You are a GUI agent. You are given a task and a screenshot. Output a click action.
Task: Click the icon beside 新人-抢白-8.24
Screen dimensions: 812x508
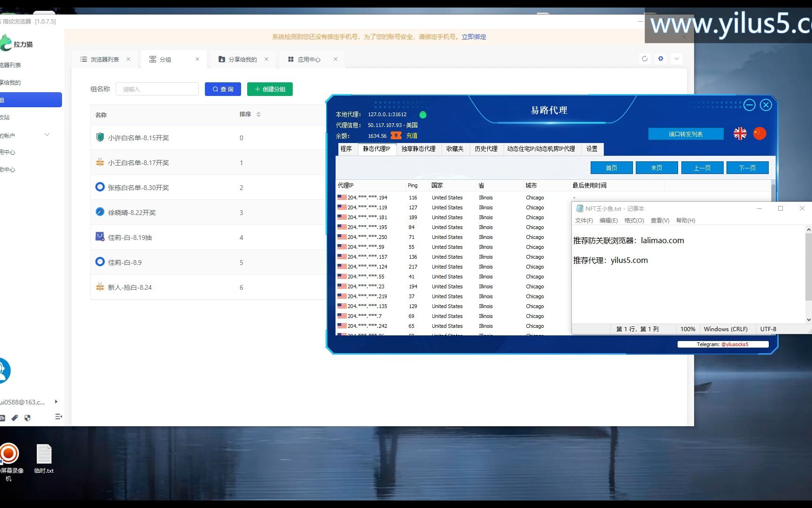pyautogui.click(x=100, y=286)
